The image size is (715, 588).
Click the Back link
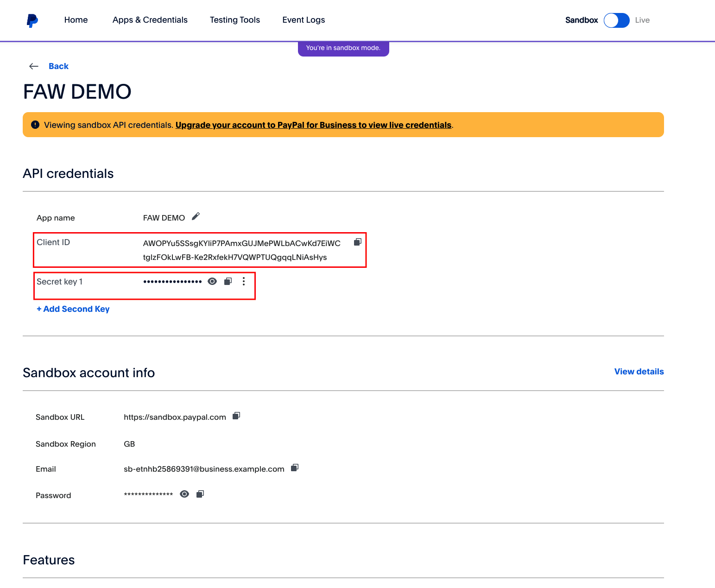[58, 66]
